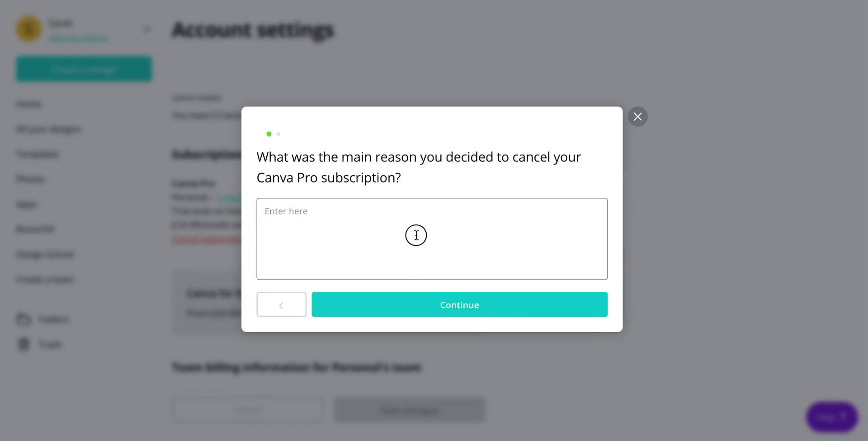Click the back chevron in the survey dialog
This screenshot has width=868, height=441.
coord(281,305)
